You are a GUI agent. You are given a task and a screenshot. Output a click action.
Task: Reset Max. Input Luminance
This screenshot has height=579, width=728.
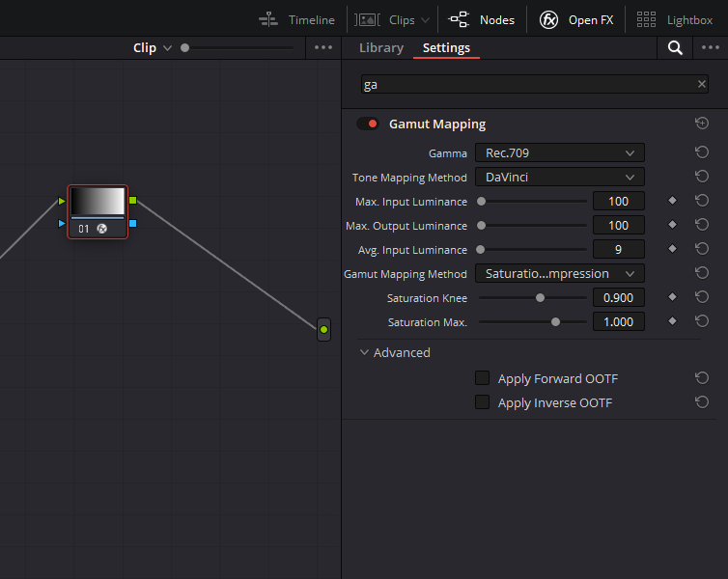coord(702,201)
